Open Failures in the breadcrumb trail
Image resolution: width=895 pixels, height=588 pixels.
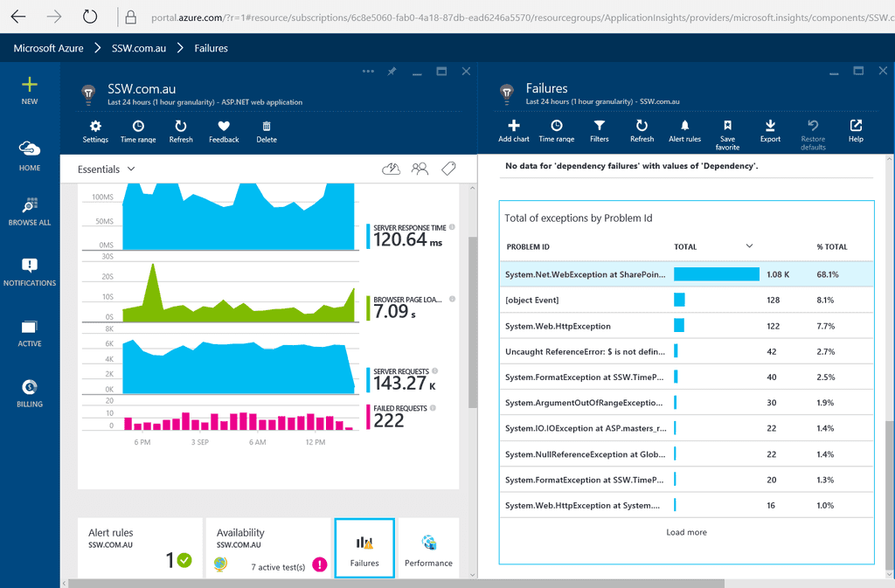tap(212, 48)
